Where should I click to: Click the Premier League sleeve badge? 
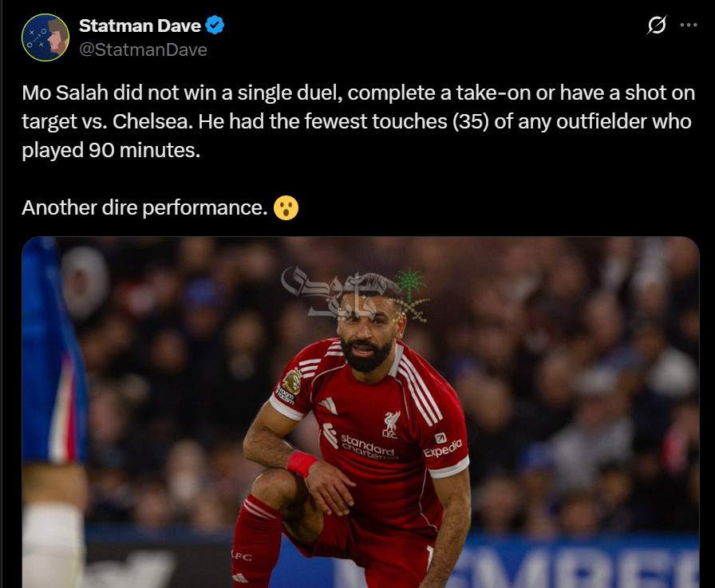[x=292, y=381]
